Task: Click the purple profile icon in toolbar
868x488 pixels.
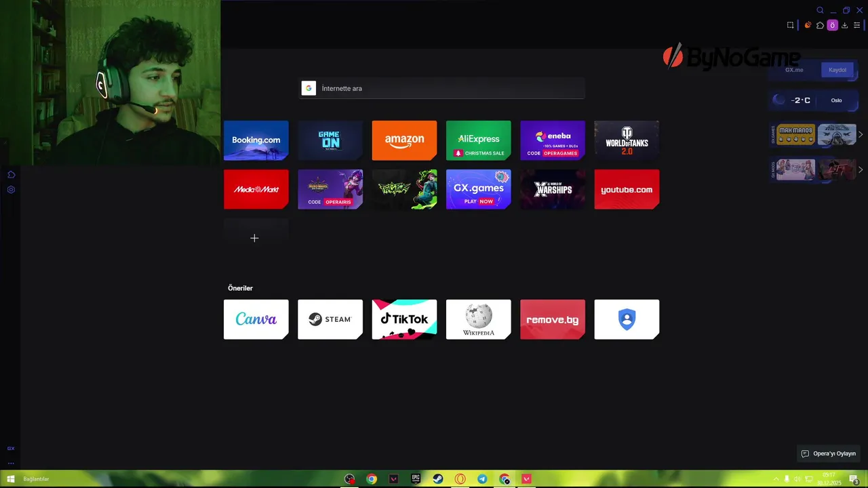Action: click(x=832, y=25)
